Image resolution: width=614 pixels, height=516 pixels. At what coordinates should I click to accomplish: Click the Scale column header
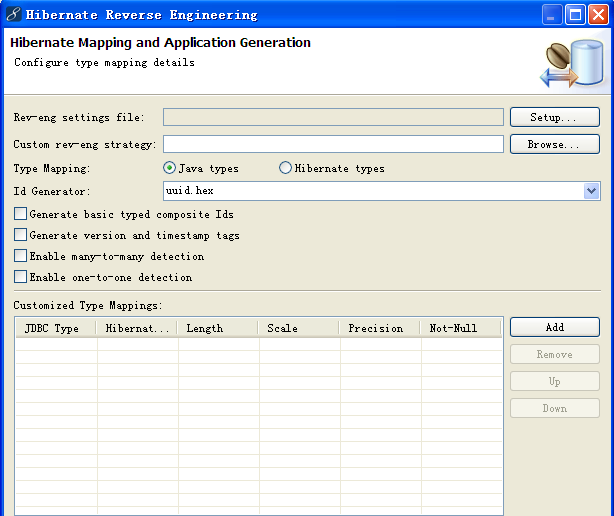click(x=299, y=328)
